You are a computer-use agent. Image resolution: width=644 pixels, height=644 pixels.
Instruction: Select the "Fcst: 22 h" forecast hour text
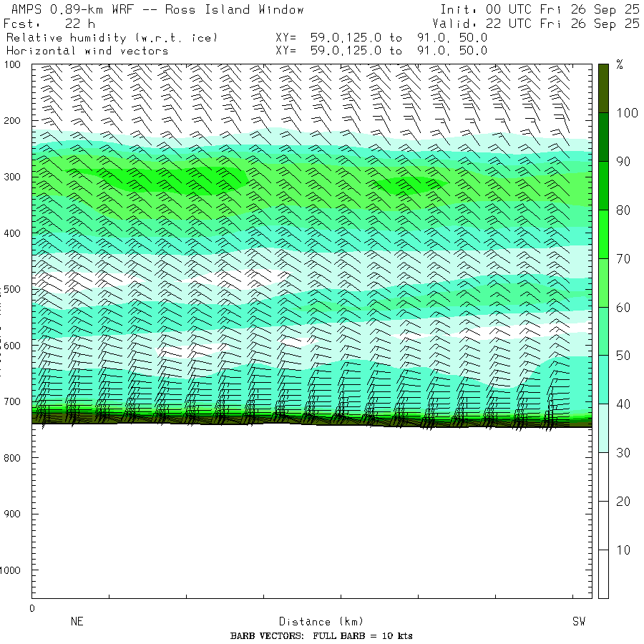tap(49, 24)
